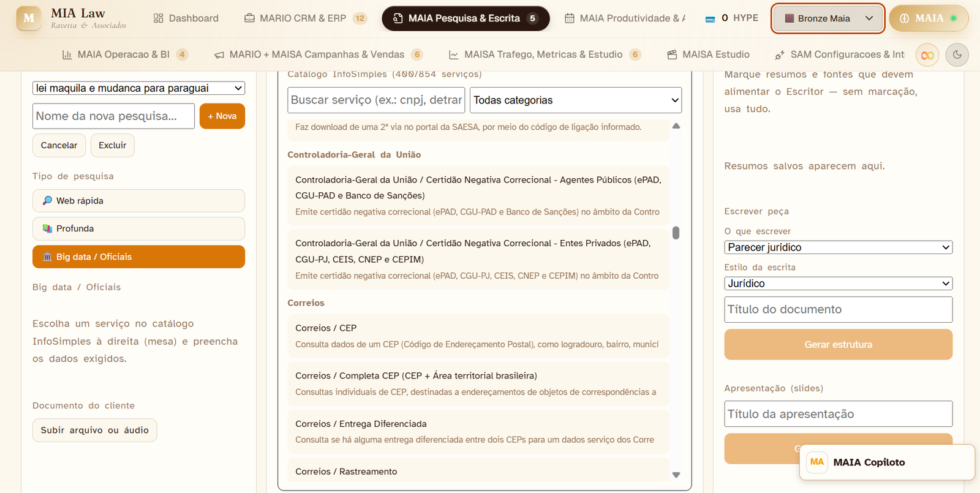Open the Todas categorias dropdown
The height and width of the screenshot is (493, 980).
click(576, 100)
